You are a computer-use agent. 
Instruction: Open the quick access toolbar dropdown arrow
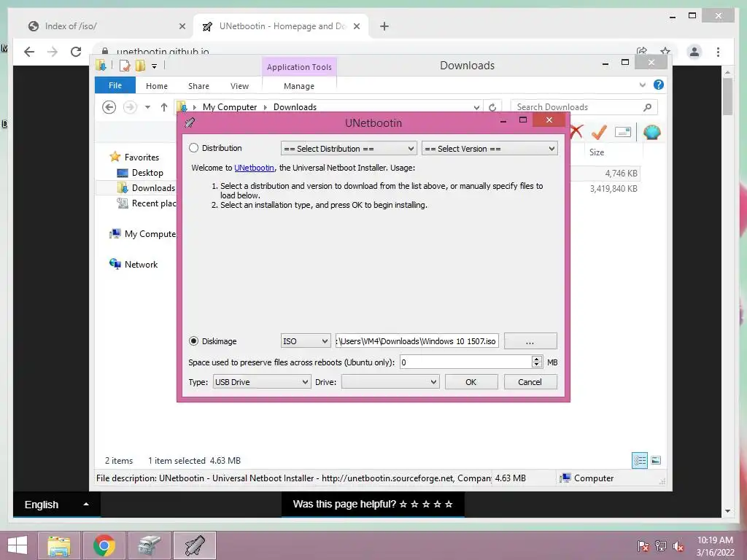coord(155,66)
